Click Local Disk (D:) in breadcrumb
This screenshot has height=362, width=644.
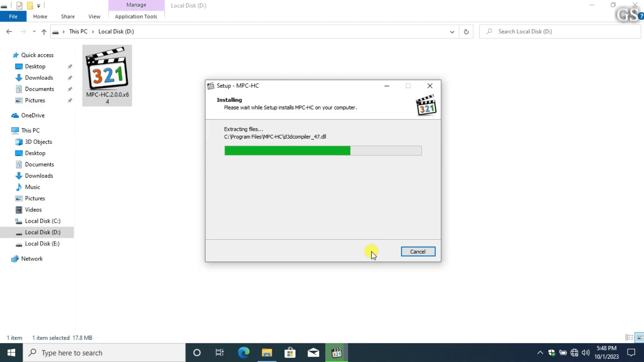pos(116,32)
